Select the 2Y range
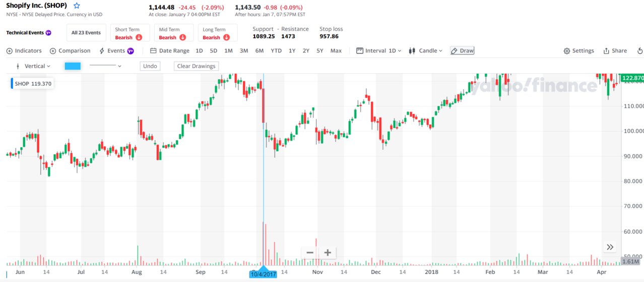 [x=306, y=51]
